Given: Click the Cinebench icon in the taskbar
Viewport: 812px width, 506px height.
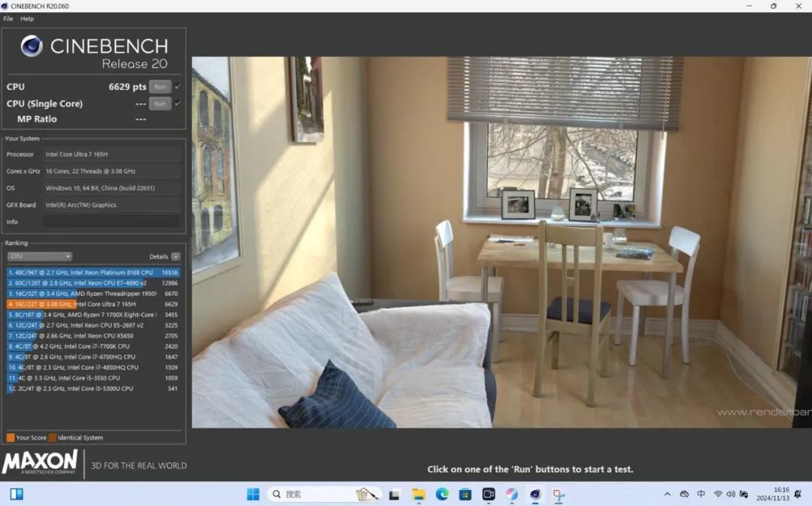Looking at the screenshot, I should click(535, 495).
